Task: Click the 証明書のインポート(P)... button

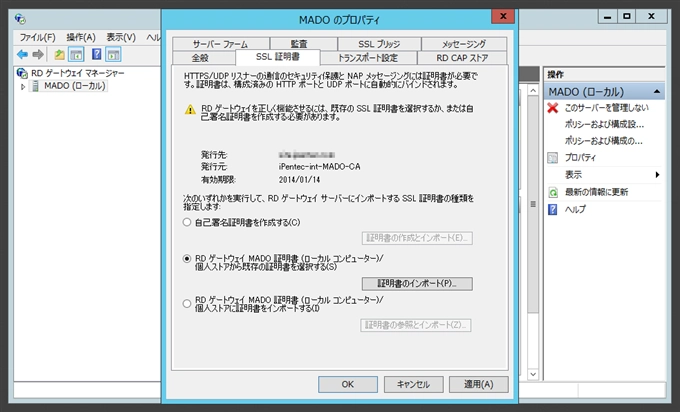Action: click(x=417, y=284)
